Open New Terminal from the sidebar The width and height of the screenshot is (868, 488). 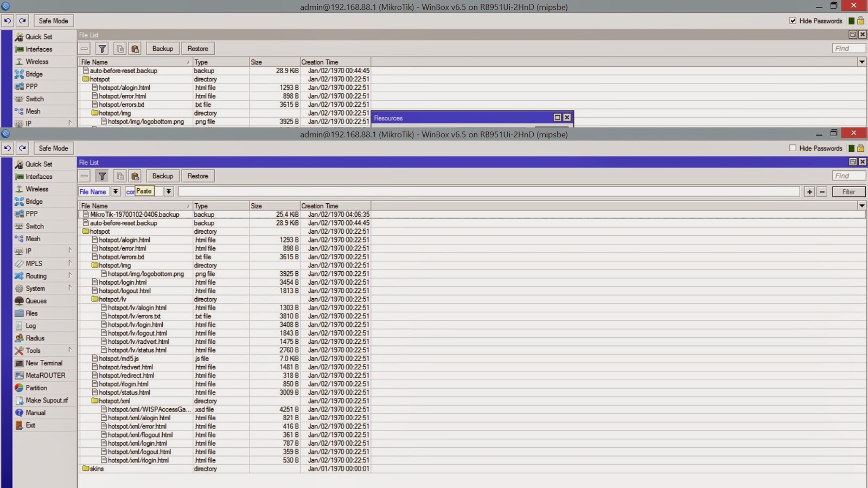pyautogui.click(x=44, y=363)
